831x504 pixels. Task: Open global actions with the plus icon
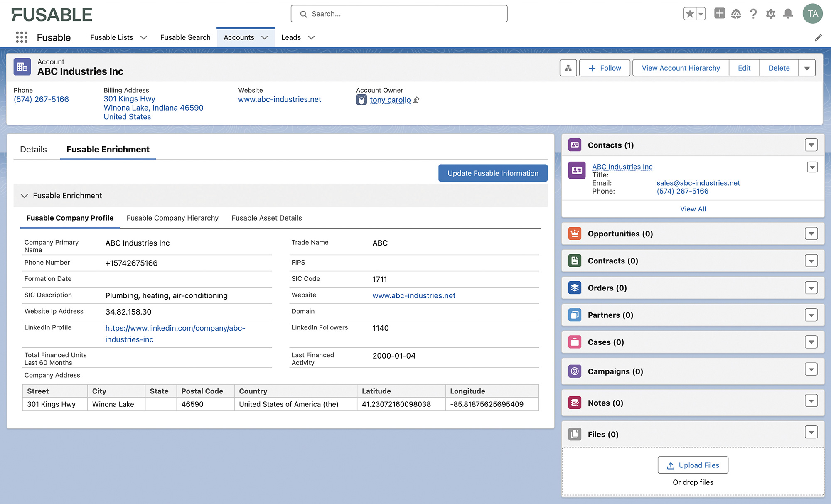tap(719, 14)
